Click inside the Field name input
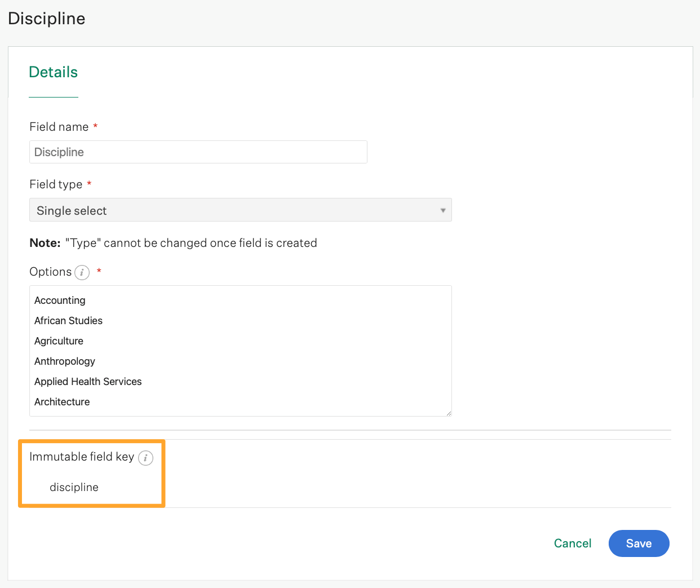This screenshot has height=588, width=700. [x=197, y=152]
